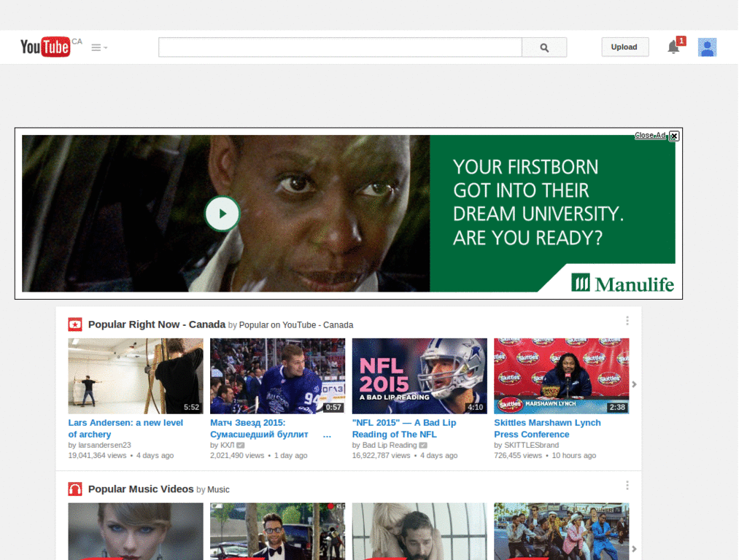Open the account avatar menu
Viewport: 747px width, 560px height.
pos(707,47)
